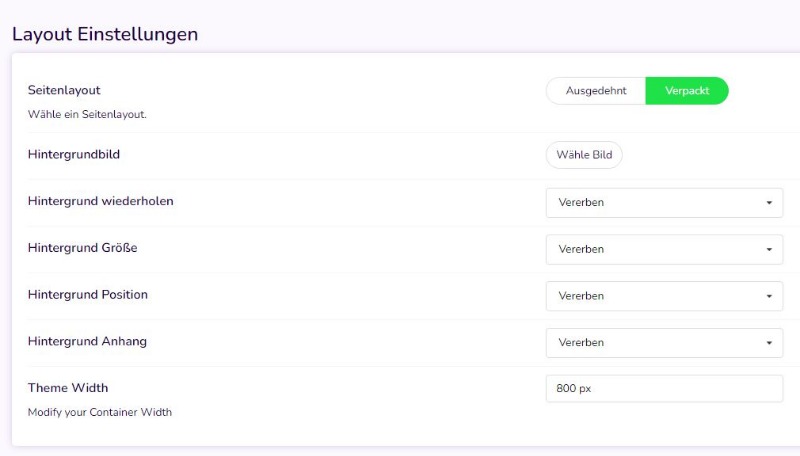800x456 pixels.
Task: Click the "Wähle ein Seitenlayout." description
Action: [87, 114]
